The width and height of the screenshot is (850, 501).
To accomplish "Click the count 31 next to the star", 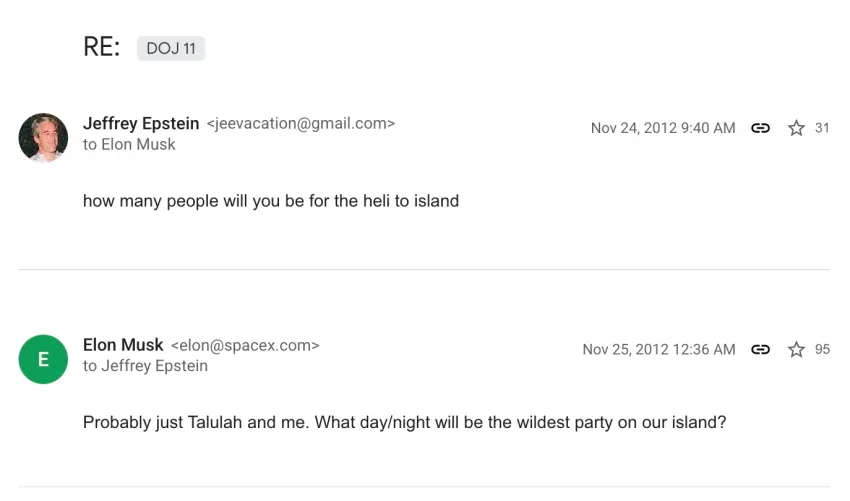I will coord(822,128).
